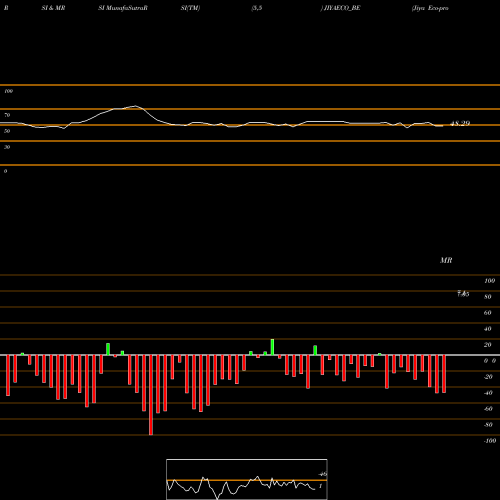Image resolution: width=500 pixels, height=500 pixels.
Task: Click the RSI scale label '50'
Action: click(7, 131)
